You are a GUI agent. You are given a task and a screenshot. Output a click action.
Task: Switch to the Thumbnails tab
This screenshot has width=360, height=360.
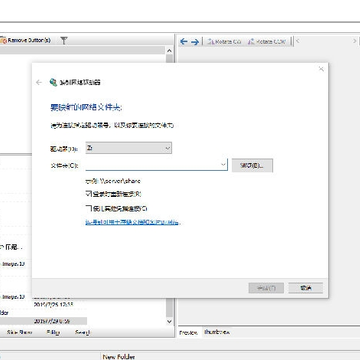(x=217, y=332)
